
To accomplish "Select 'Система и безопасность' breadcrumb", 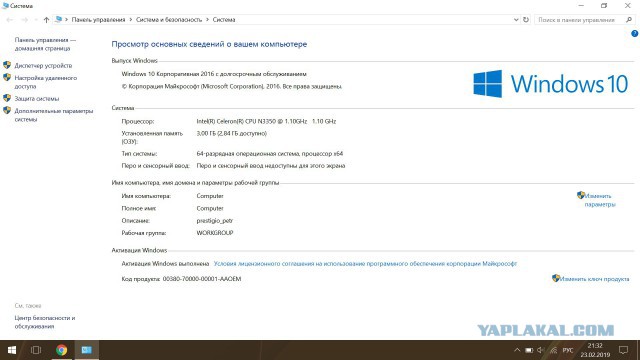I will [x=169, y=20].
